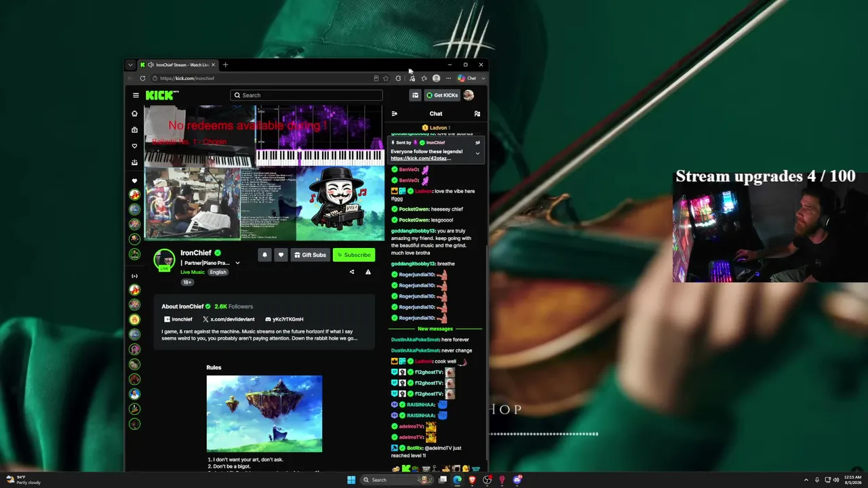This screenshot has width=868, height=488.
Task: Report the stream with the warning icon
Action: click(368, 272)
